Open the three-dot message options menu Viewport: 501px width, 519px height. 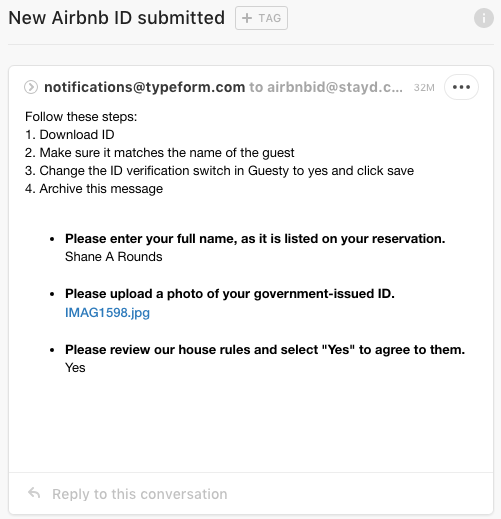click(461, 87)
